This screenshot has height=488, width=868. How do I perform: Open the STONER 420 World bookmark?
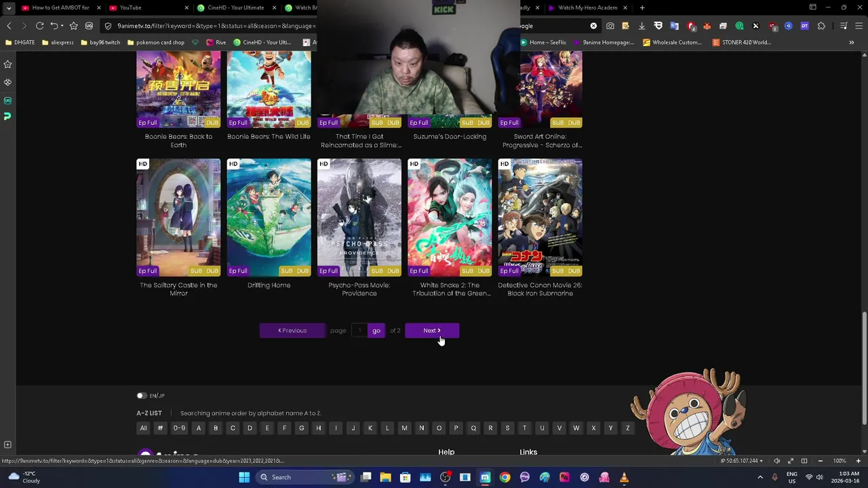(742, 42)
